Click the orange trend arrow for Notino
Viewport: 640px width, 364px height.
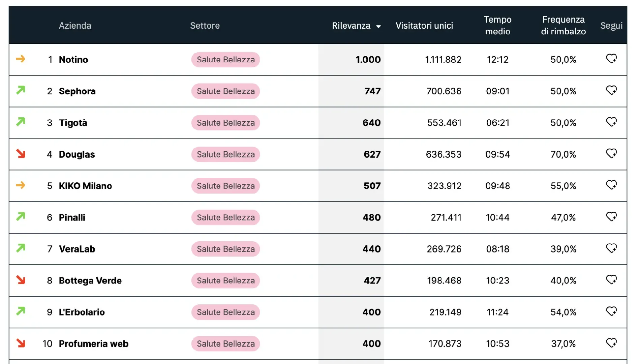(21, 59)
